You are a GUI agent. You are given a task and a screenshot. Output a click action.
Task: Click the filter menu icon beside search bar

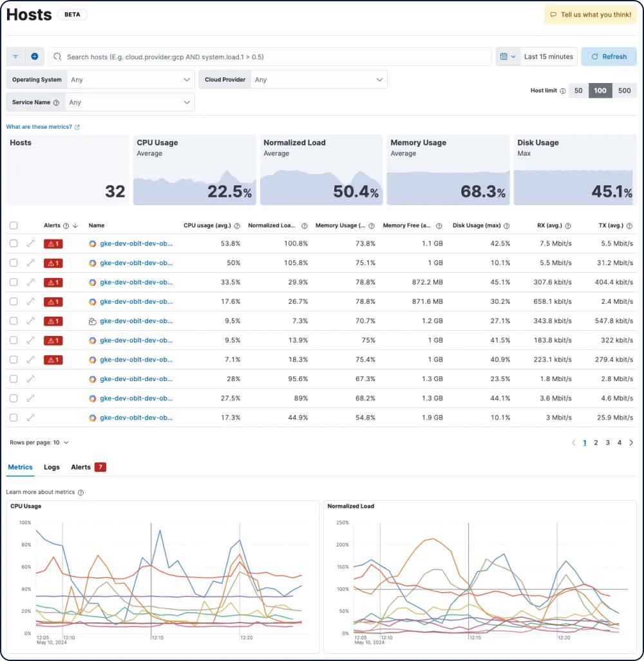click(15, 57)
